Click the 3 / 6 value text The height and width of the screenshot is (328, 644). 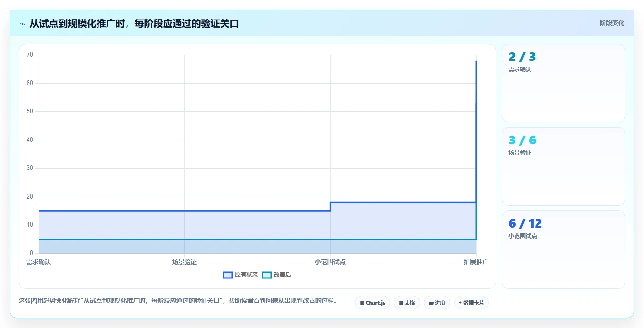[522, 140]
